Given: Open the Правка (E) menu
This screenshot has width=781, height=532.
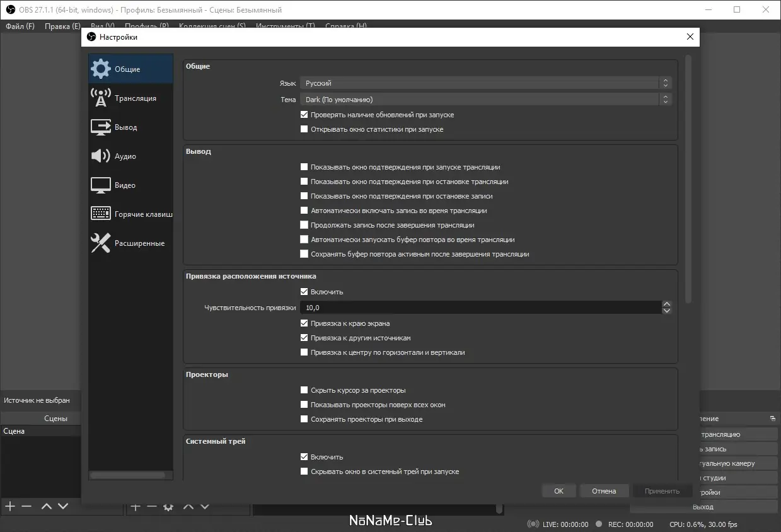Looking at the screenshot, I should pos(62,26).
